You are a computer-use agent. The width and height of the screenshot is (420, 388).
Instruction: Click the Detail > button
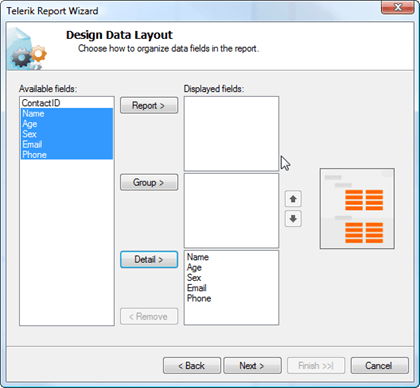(149, 259)
